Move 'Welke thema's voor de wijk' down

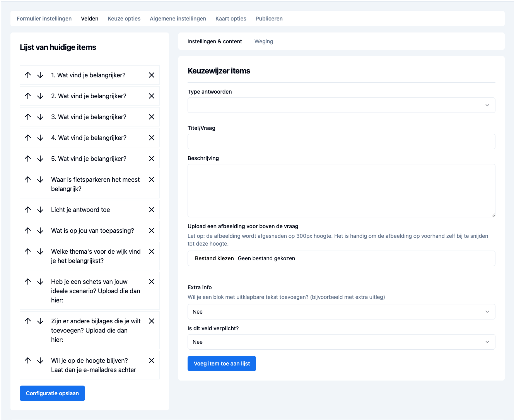click(40, 251)
